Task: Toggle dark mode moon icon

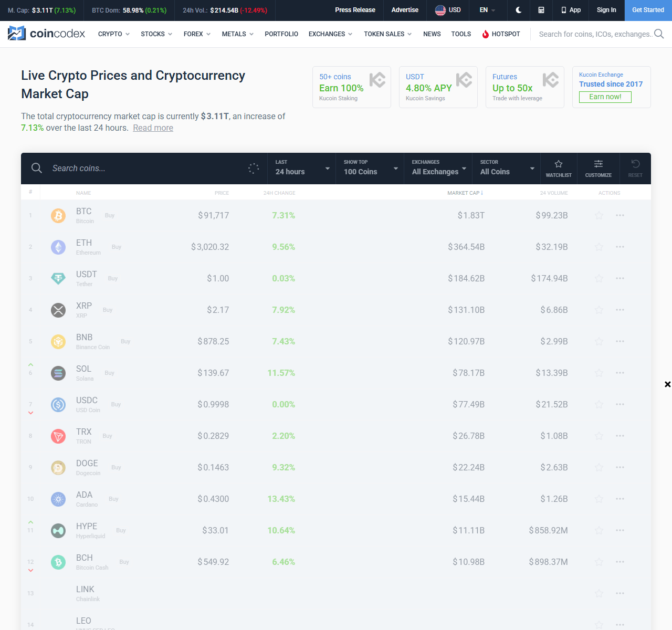Action: [x=519, y=10]
